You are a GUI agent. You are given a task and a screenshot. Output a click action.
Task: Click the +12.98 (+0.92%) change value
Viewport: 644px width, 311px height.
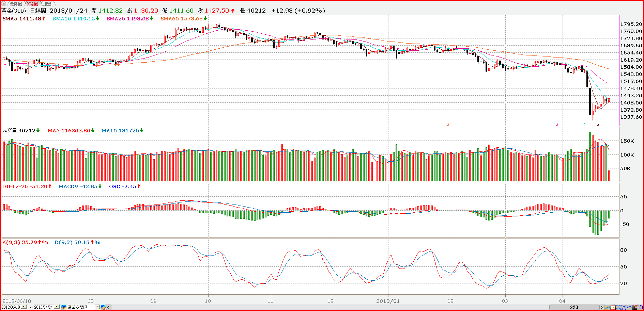pos(298,11)
